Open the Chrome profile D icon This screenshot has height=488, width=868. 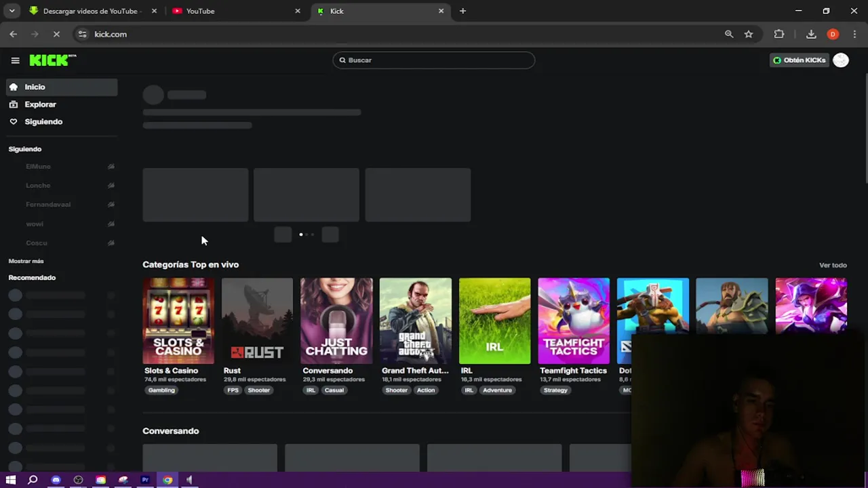click(x=833, y=34)
